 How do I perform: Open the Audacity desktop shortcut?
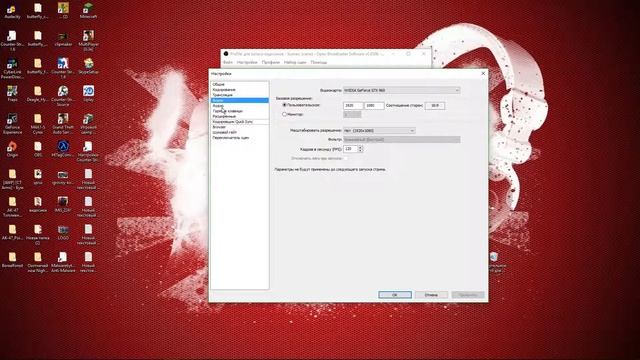click(x=12, y=9)
